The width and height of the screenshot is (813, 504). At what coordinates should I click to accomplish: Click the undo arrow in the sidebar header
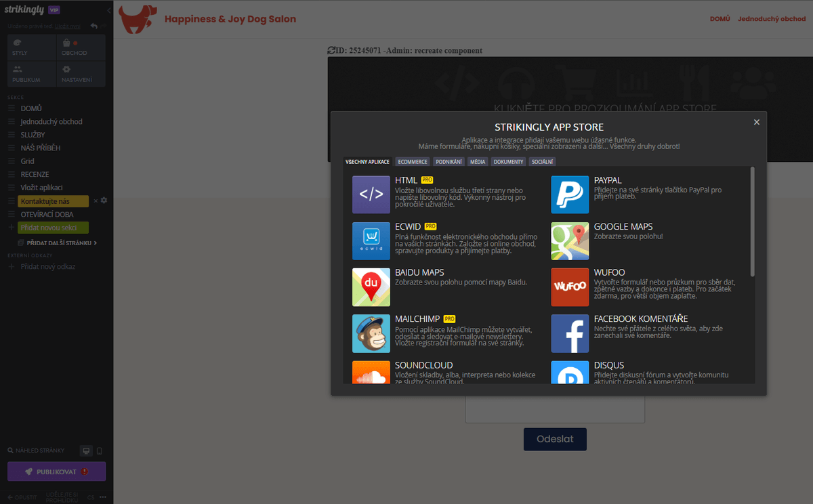point(94,26)
